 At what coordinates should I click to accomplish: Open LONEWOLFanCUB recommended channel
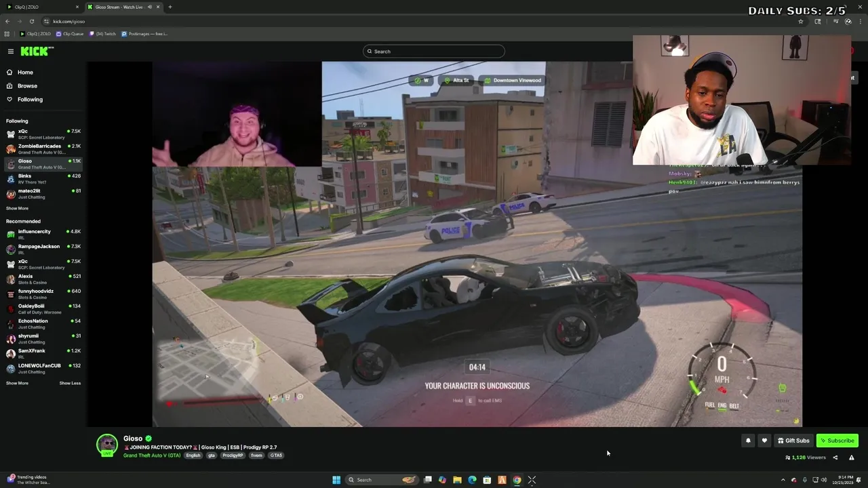(x=43, y=369)
